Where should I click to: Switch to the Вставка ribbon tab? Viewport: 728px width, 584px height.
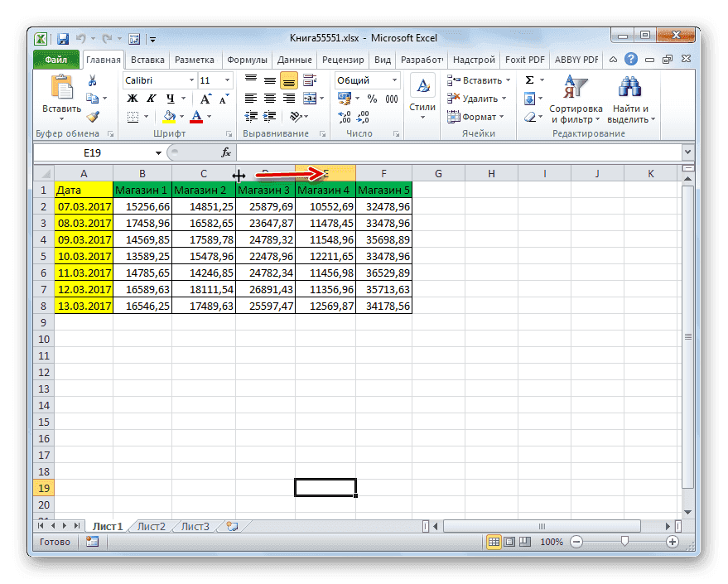[x=147, y=59]
